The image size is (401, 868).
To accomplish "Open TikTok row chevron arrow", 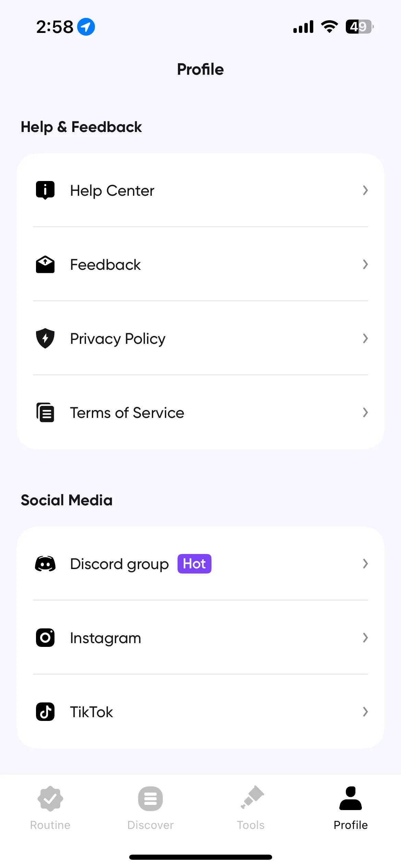I will (365, 712).
